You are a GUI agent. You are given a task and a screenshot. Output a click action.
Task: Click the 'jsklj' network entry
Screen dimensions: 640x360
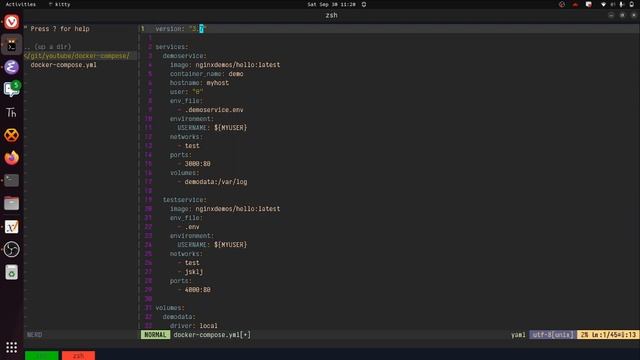pyautogui.click(x=194, y=271)
